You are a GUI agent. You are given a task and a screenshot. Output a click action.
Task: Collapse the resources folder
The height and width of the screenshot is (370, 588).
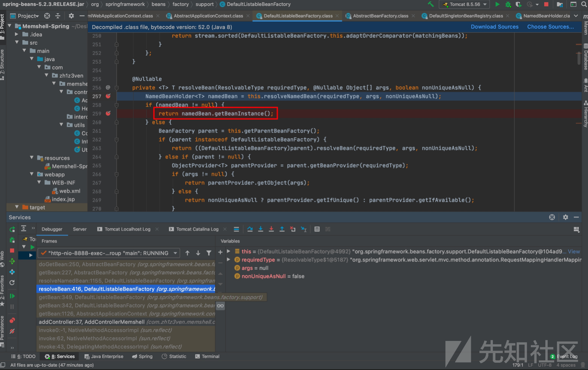(32, 158)
